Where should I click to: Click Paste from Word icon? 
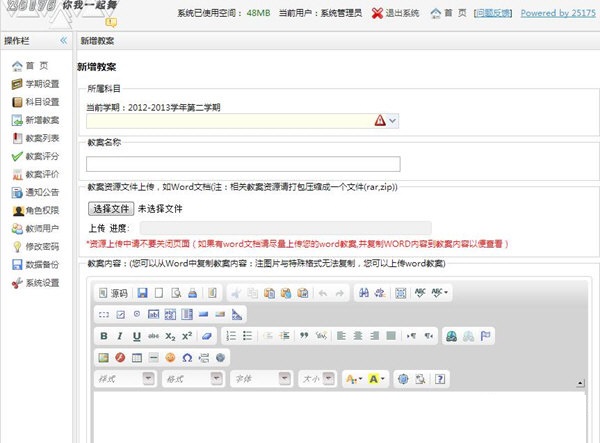point(303,293)
